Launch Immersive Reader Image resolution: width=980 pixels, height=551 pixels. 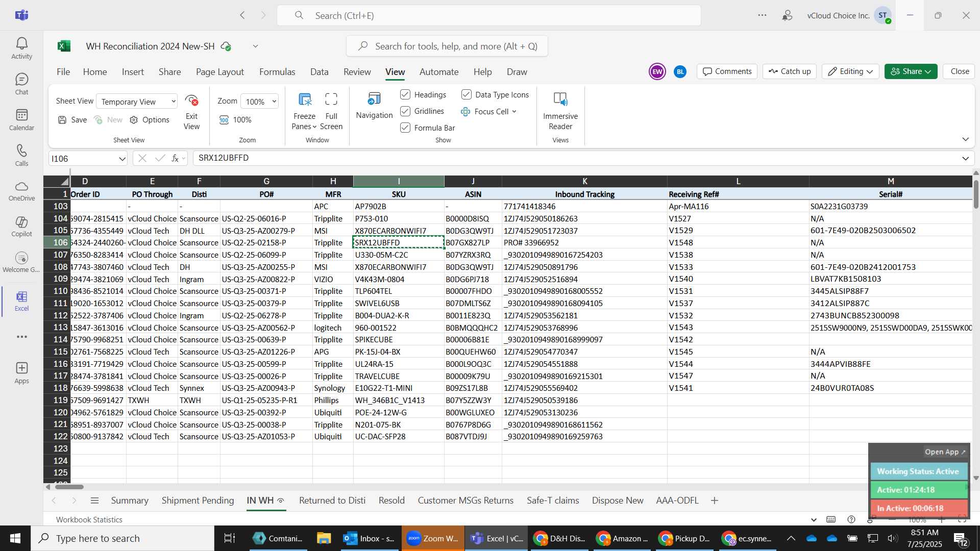[560, 111]
